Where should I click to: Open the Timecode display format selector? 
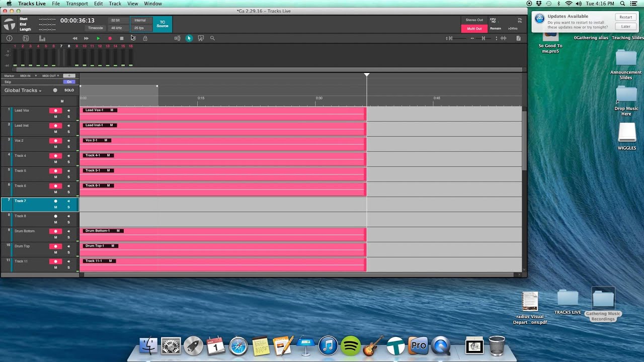click(x=96, y=28)
